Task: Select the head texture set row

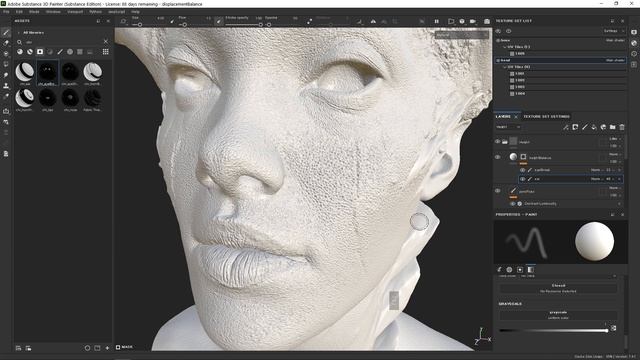Action: tap(561, 60)
